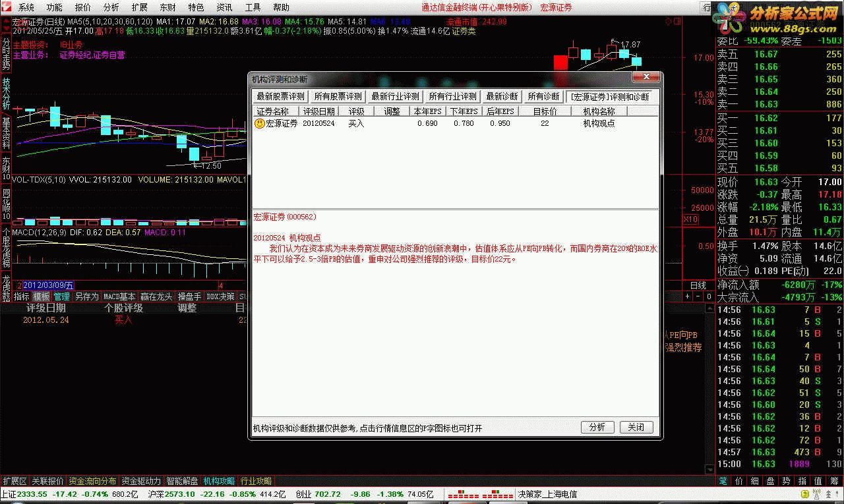
Task: Click the 分析 button in the dialog
Action: 597,427
